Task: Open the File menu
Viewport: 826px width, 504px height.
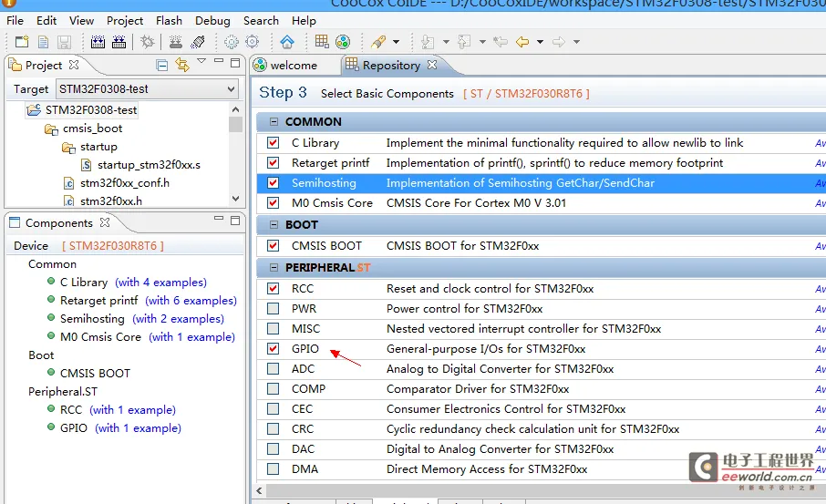Action: point(15,21)
